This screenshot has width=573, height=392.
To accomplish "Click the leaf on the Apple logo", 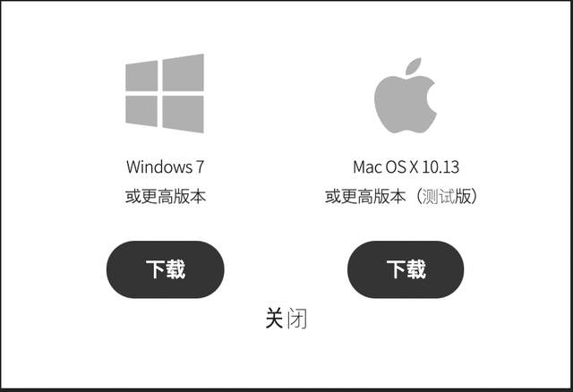I will [x=414, y=66].
